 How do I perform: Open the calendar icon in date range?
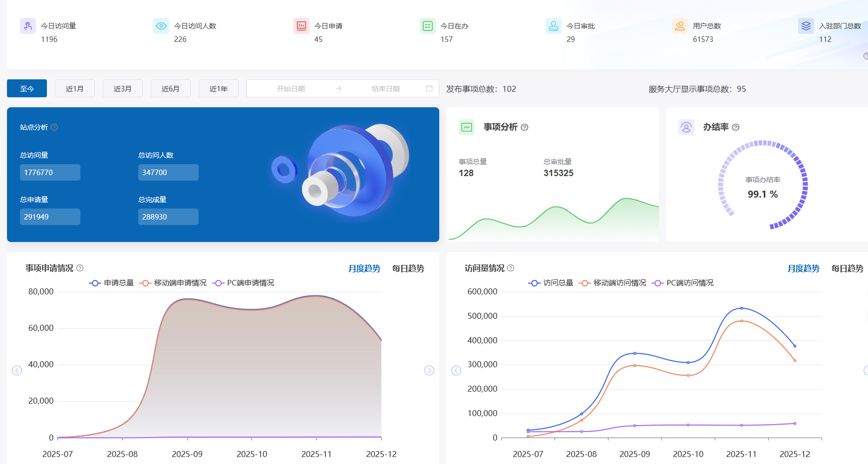(x=429, y=88)
